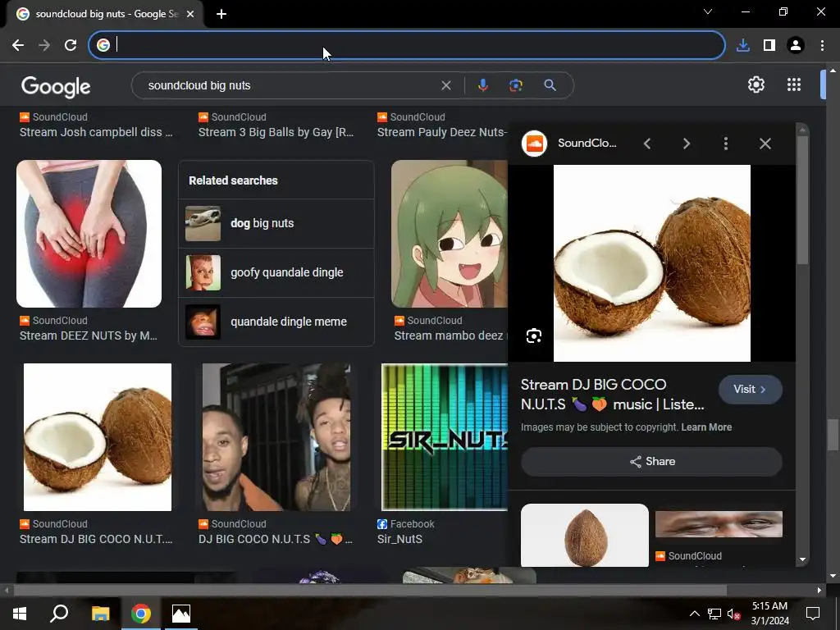Open Stream mambo deez result text
Viewport: 840px width, 630px height.
pos(450,336)
